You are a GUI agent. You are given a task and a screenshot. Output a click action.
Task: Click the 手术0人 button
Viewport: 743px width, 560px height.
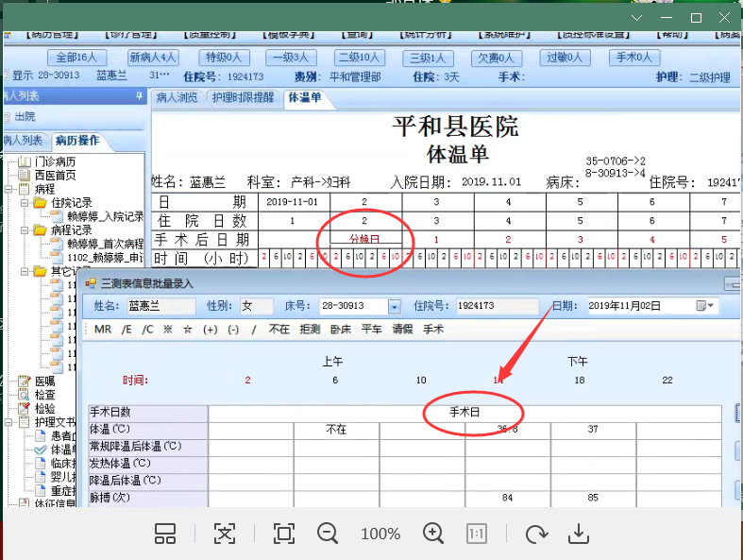pyautogui.click(x=634, y=58)
